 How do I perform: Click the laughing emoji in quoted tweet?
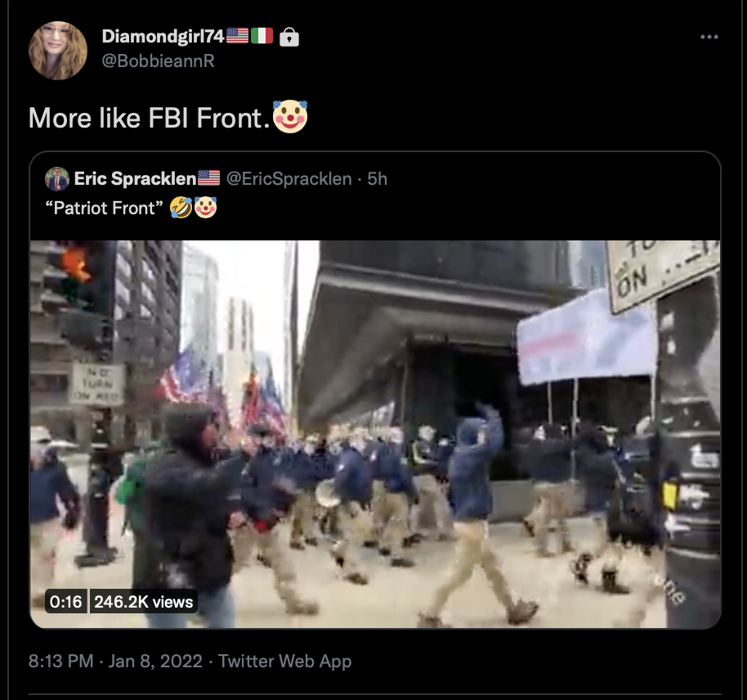[x=181, y=208]
